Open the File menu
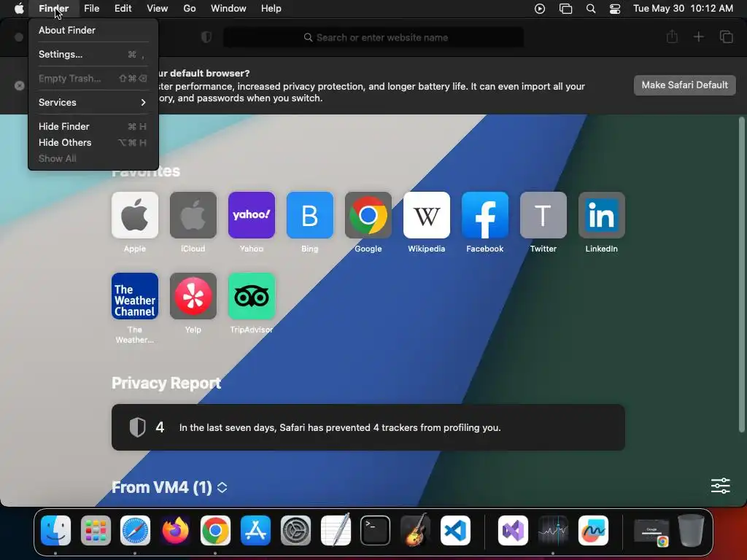 tap(91, 9)
